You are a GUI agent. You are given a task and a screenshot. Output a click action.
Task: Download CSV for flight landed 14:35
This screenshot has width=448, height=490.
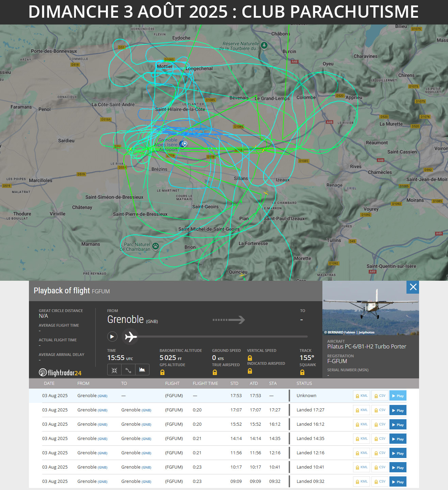[380, 439]
